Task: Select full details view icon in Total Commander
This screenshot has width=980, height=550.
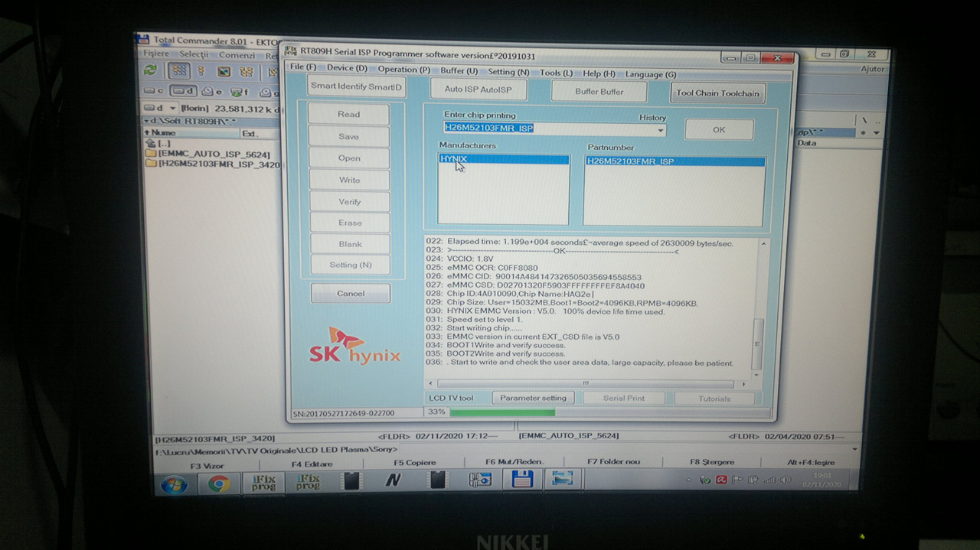Action: (x=201, y=71)
